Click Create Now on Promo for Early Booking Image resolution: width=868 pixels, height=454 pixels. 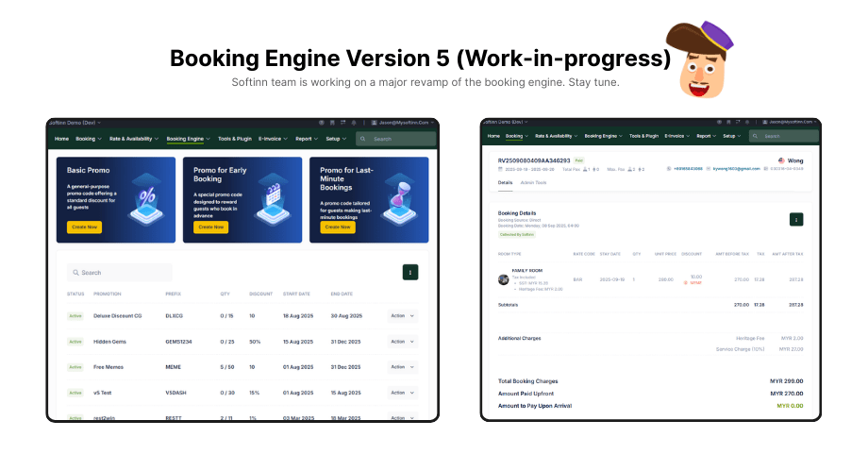211,227
